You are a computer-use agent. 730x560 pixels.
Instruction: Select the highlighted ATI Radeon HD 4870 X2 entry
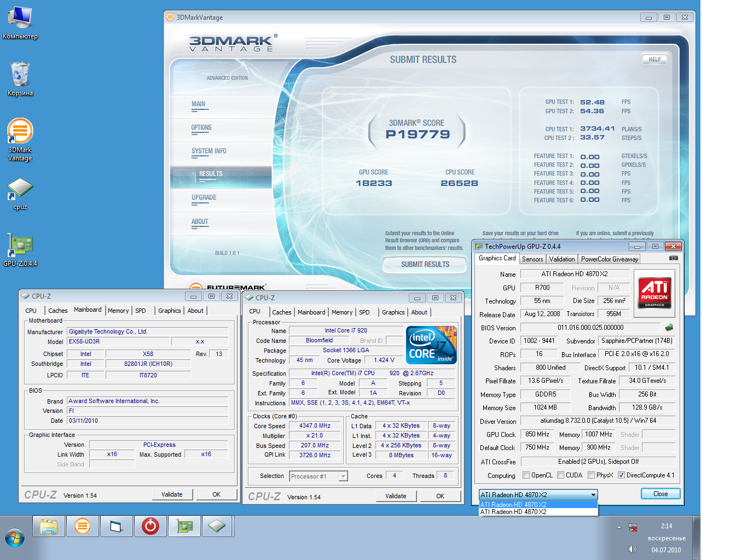[538, 505]
